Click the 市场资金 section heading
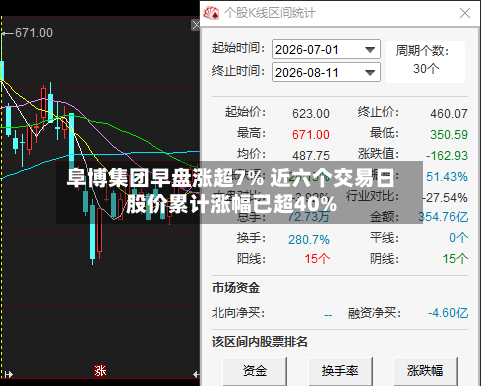Image resolution: width=481 pixels, height=386 pixels. 236,288
